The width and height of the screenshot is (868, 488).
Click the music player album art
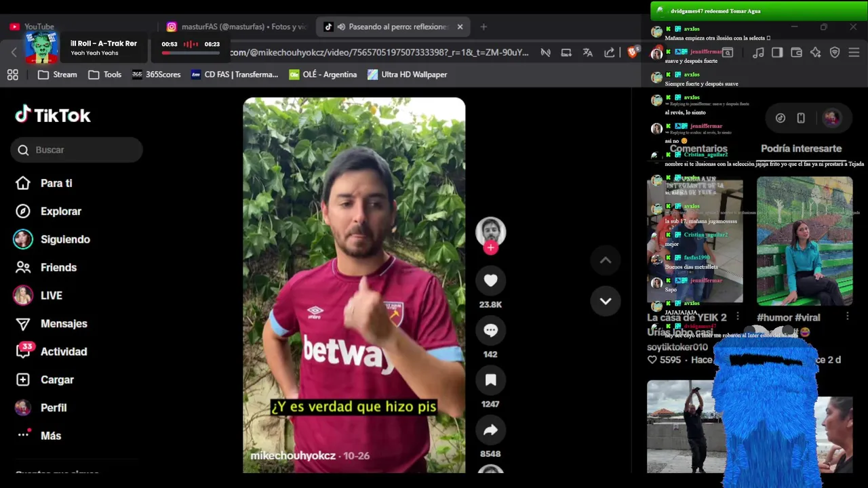click(x=42, y=47)
